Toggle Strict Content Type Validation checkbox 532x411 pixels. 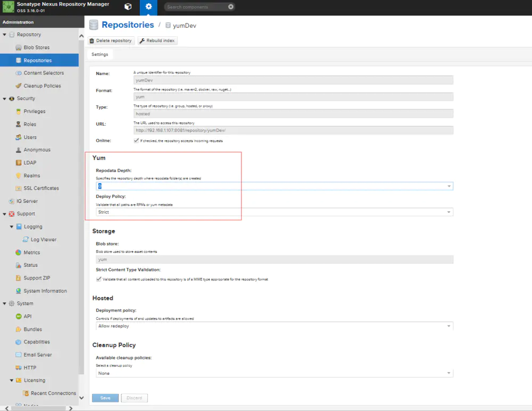tap(99, 279)
